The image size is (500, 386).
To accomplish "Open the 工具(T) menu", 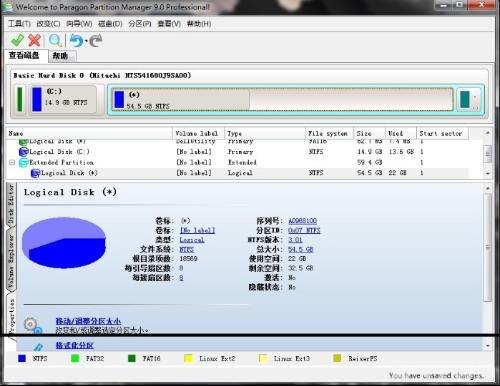I will (19, 24).
